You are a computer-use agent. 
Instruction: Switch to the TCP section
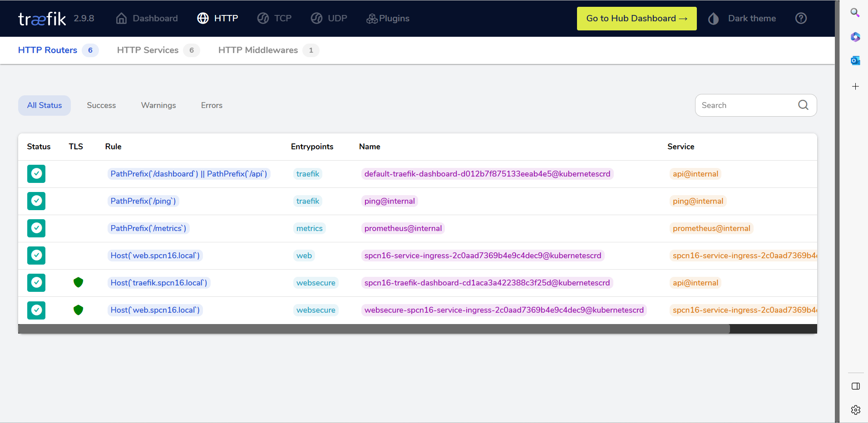274,19
